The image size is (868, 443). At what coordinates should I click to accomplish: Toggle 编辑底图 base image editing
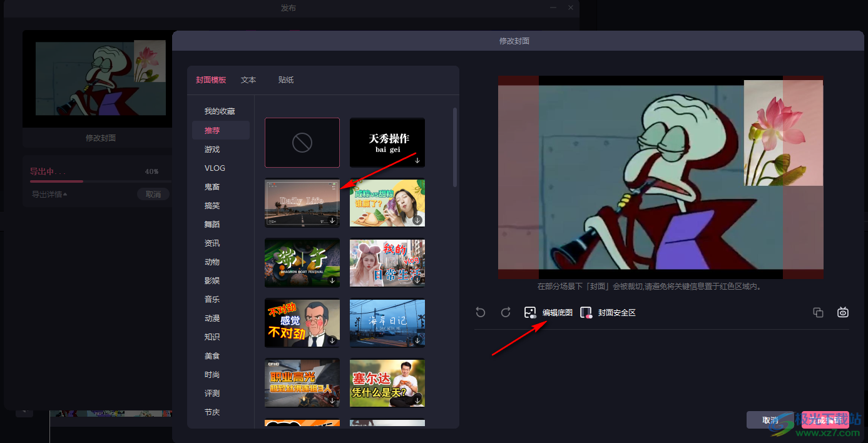click(548, 312)
